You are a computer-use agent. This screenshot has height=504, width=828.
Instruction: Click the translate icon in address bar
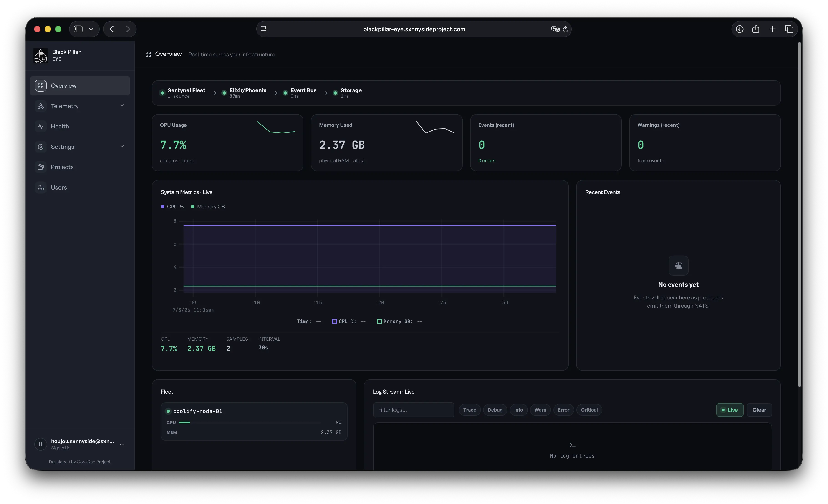coord(555,29)
